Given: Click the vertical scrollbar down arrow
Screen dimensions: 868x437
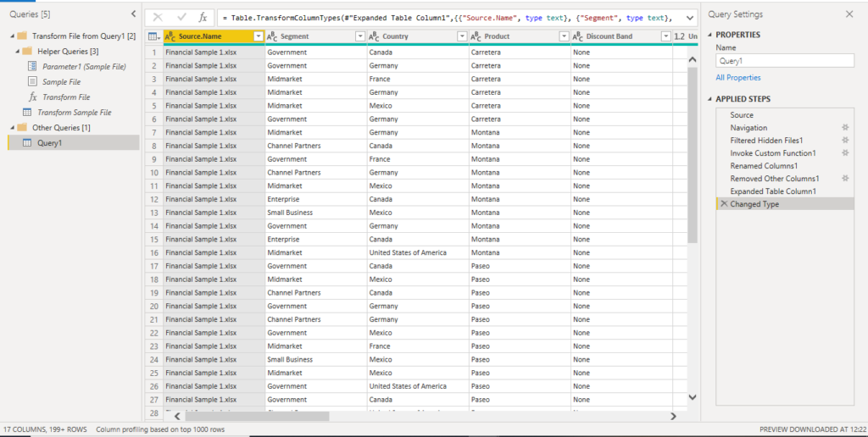Looking at the screenshot, I should [693, 396].
